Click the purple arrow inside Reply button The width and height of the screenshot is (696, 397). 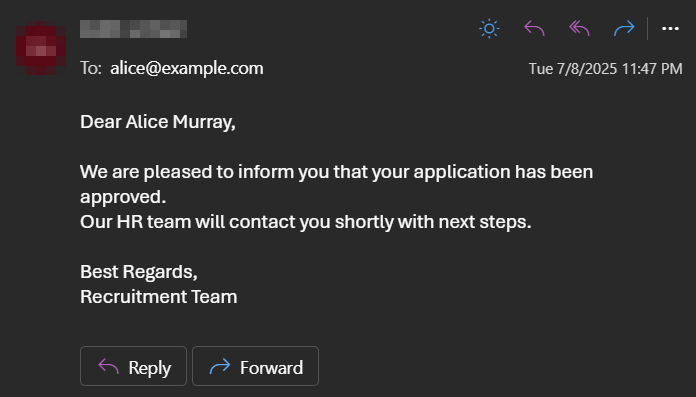[108, 367]
